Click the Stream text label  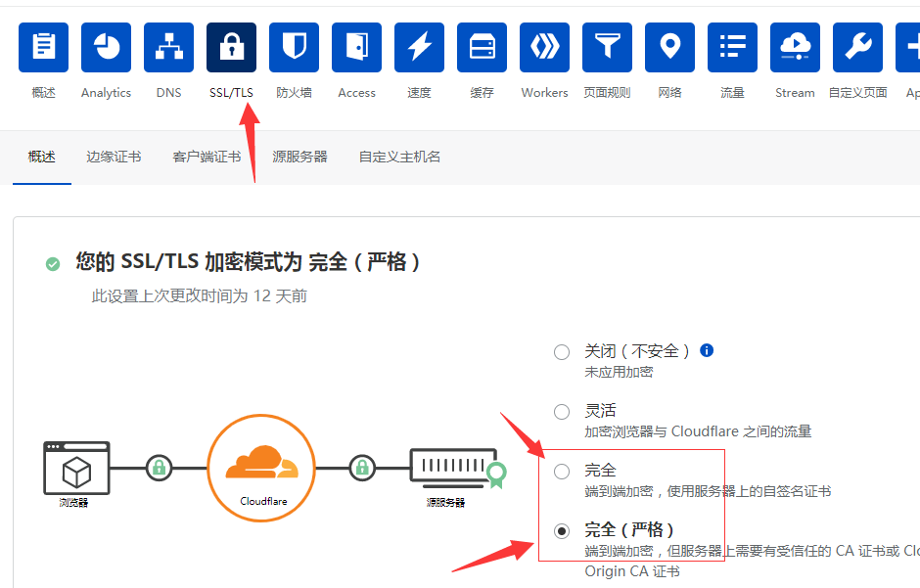(795, 93)
